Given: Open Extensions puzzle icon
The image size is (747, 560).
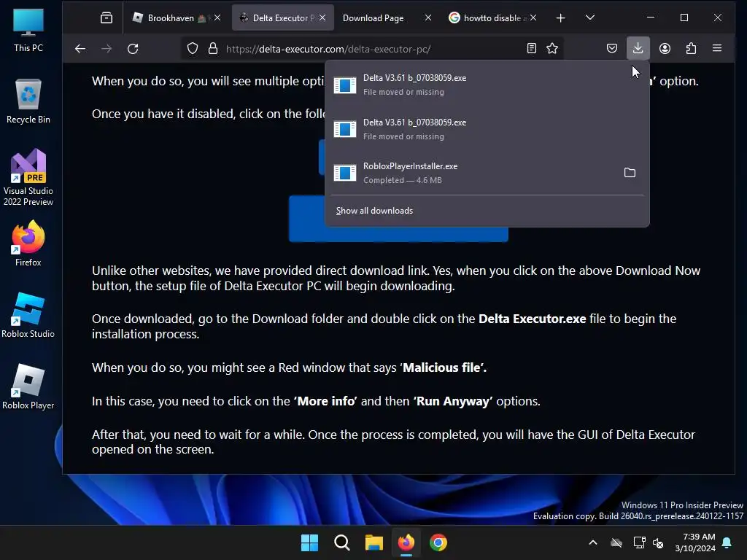Looking at the screenshot, I should tap(691, 49).
